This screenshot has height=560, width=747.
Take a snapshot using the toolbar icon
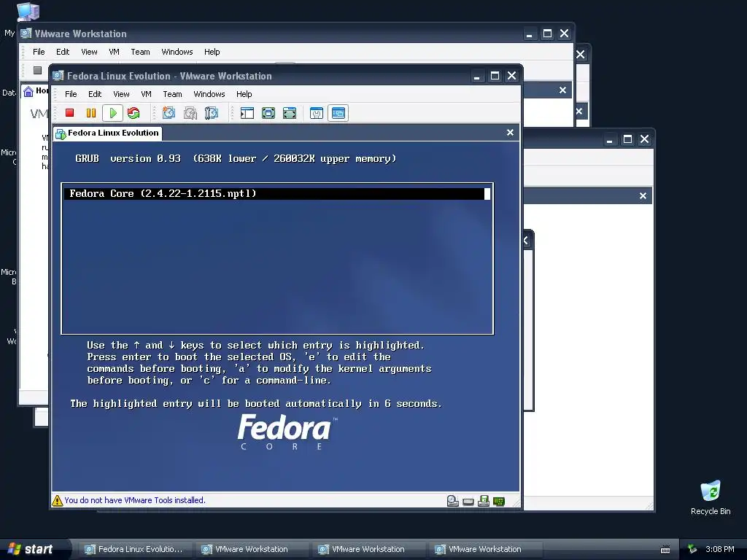tap(169, 113)
